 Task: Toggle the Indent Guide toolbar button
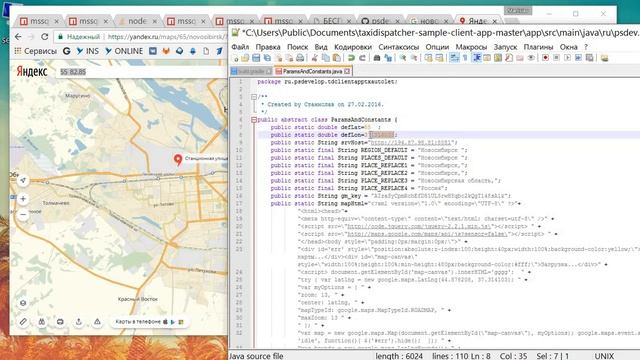click(x=477, y=58)
